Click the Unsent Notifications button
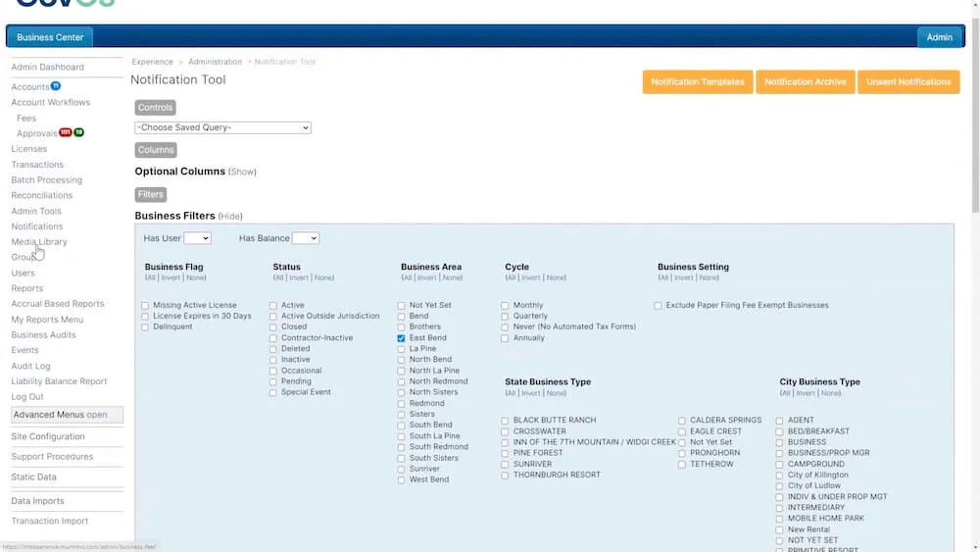Screen dimensions: 980x552 [908, 82]
